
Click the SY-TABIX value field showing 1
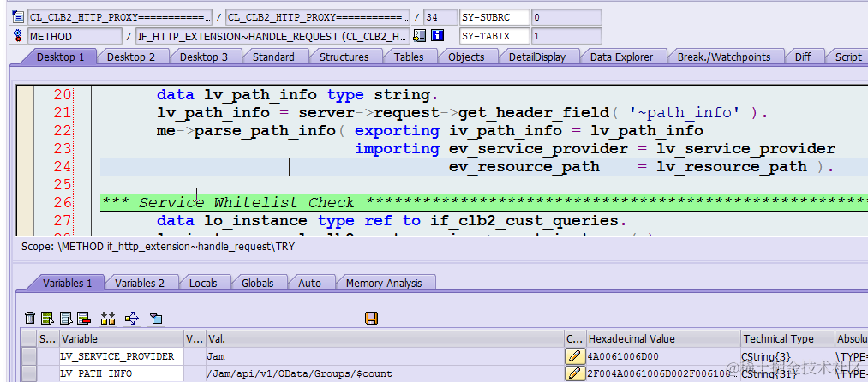(x=566, y=36)
